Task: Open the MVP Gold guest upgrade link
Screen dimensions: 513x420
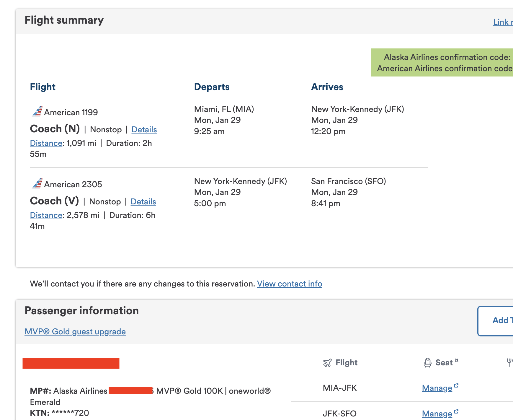Action: 75,332
